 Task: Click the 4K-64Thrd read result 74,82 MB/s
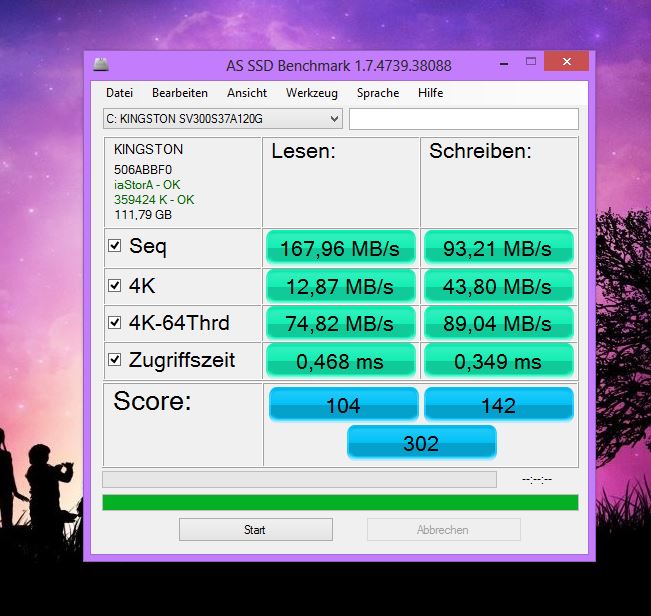pos(340,323)
